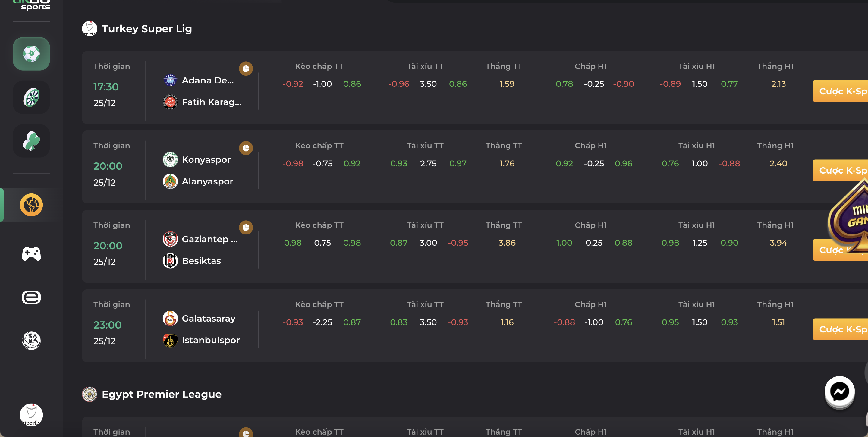This screenshot has width=868, height=437.
Task: Pick Gaziantep H1 over/under odds 0.90
Action: [729, 243]
